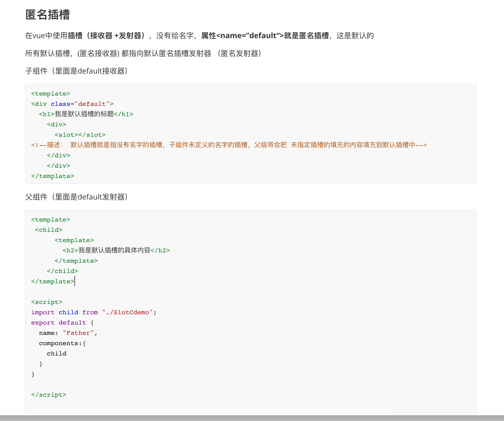Image resolution: width=504 pixels, height=421 pixels.
Task: Click the line <h2>我是默认插槽的具体内容</h2>
Action: point(116,251)
